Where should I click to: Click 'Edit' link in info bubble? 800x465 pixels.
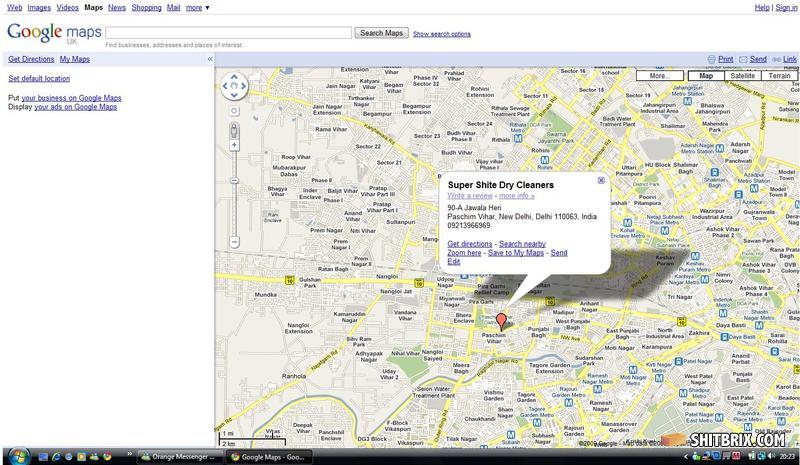coord(454,261)
